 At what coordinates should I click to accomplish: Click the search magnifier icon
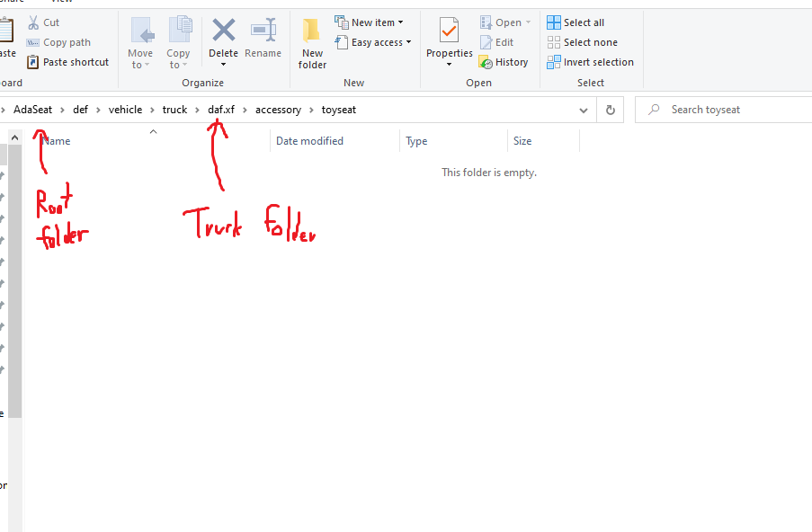(x=654, y=110)
